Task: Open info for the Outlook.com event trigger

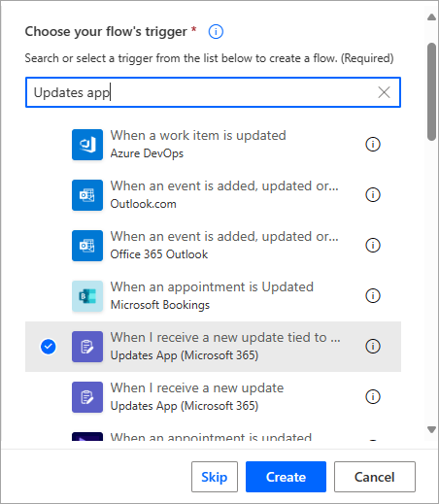Action: click(x=373, y=194)
